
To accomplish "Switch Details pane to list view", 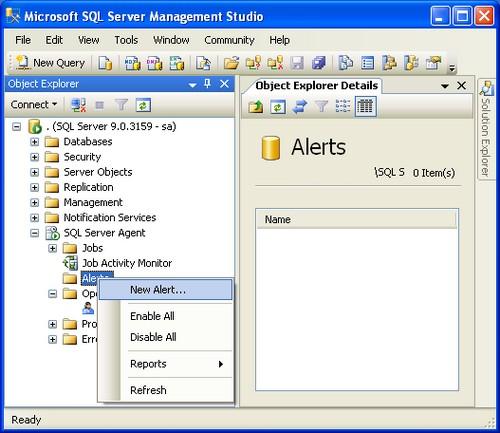I will coord(343,106).
